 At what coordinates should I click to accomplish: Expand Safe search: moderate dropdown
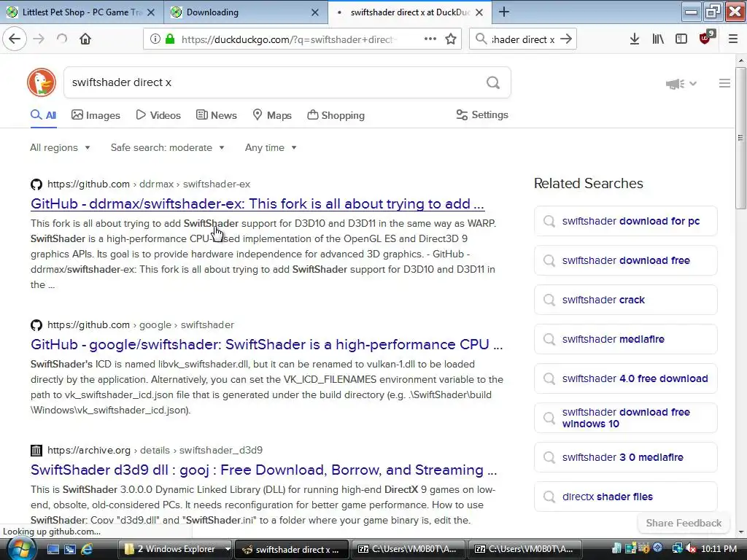coord(167,147)
